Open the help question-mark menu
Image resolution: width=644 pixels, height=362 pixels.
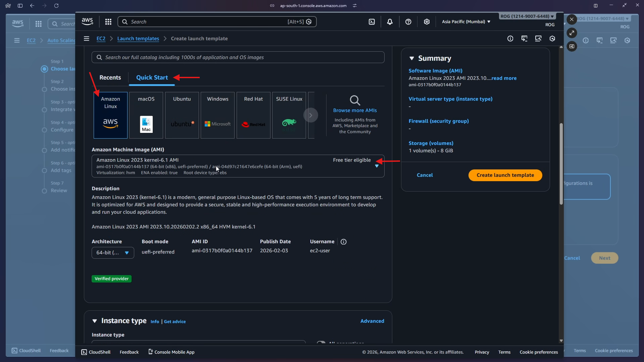pos(408,21)
